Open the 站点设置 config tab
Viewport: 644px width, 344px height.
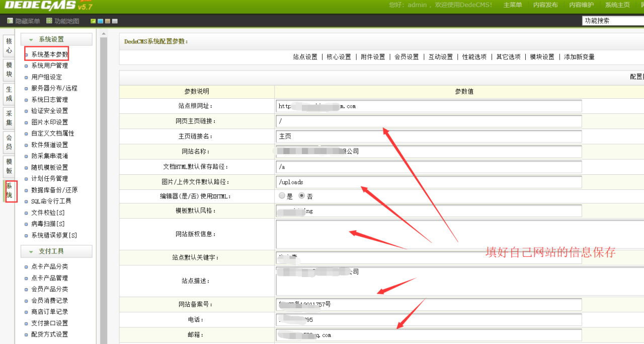coord(305,57)
